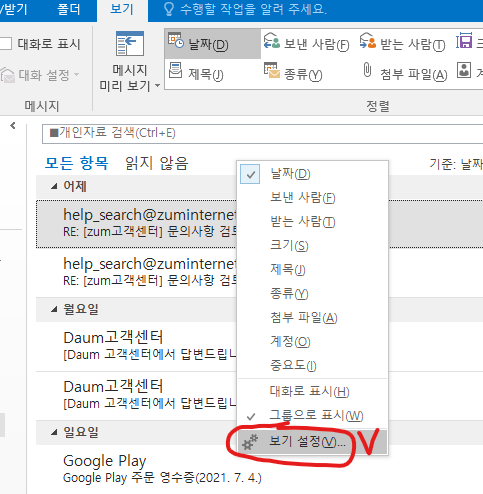The image size is (483, 494).
Task: Open the 메시지 미리 보기 dropdown arrow
Action: (x=157, y=86)
